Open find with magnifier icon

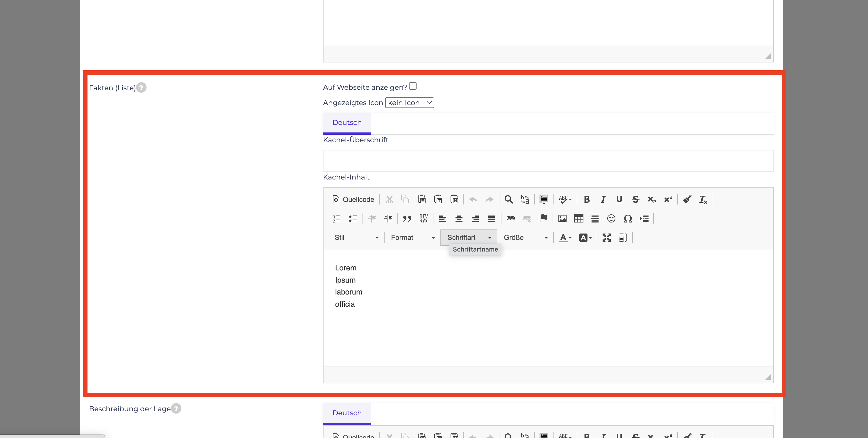point(508,199)
